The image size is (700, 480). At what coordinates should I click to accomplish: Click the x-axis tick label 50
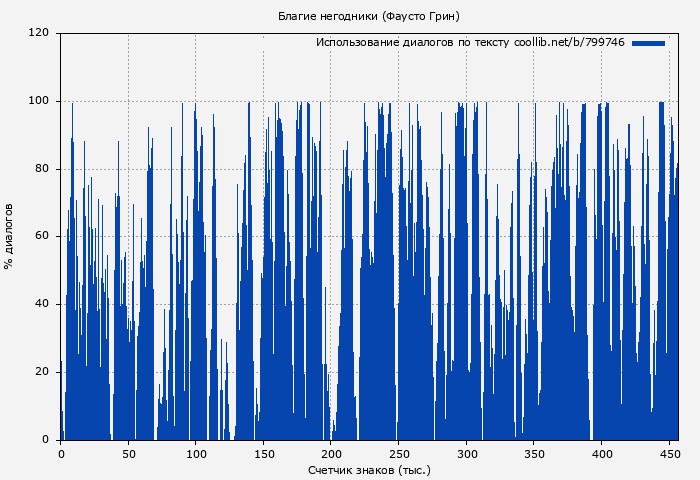pyautogui.click(x=128, y=453)
